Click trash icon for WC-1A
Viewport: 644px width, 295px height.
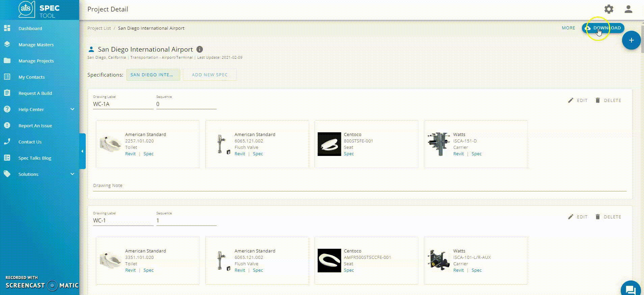(598, 100)
